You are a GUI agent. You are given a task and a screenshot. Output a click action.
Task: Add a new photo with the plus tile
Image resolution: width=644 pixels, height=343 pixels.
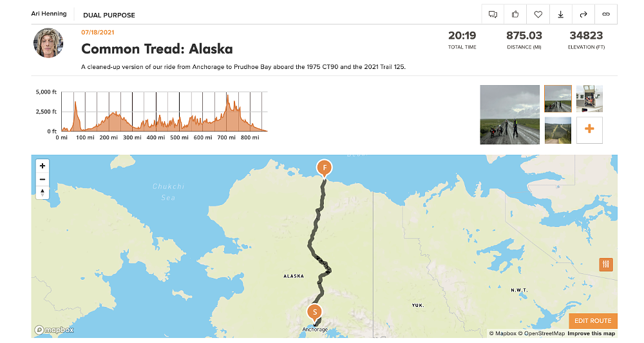(589, 130)
